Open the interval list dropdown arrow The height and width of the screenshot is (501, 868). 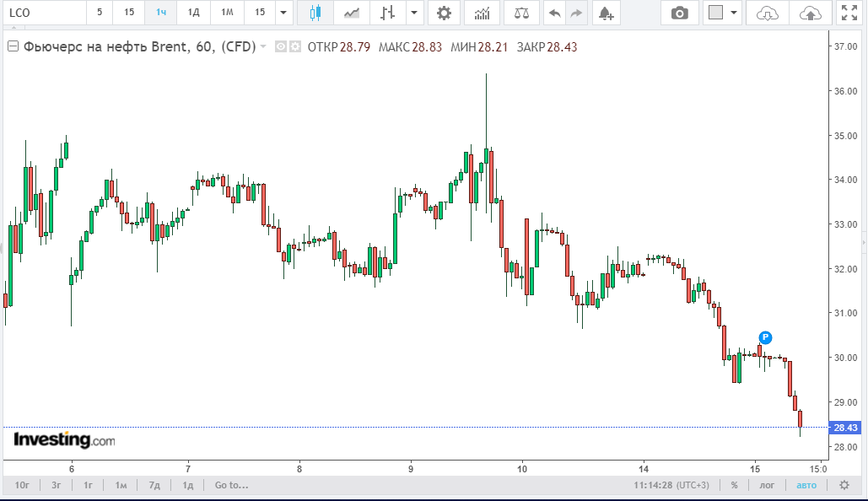pos(283,12)
